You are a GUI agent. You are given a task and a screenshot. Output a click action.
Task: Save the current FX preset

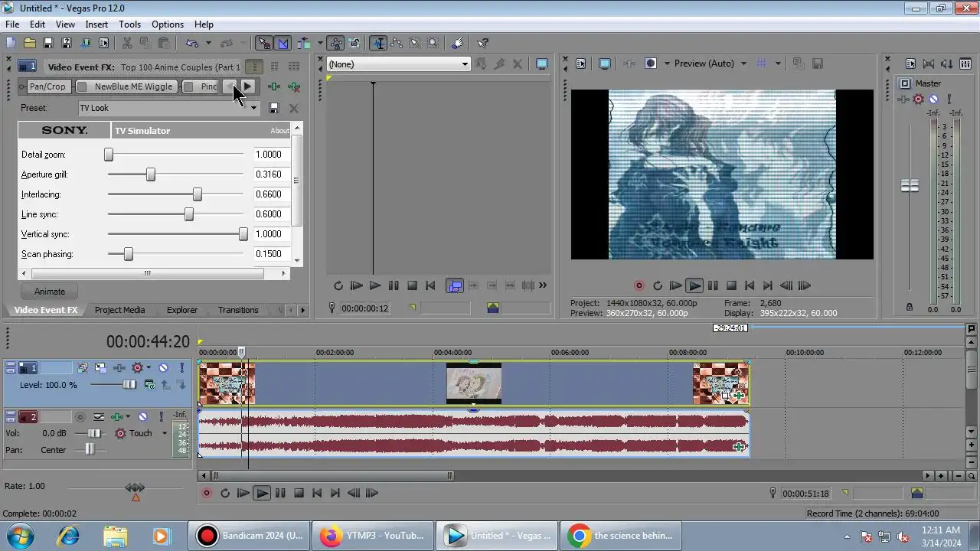(x=274, y=108)
